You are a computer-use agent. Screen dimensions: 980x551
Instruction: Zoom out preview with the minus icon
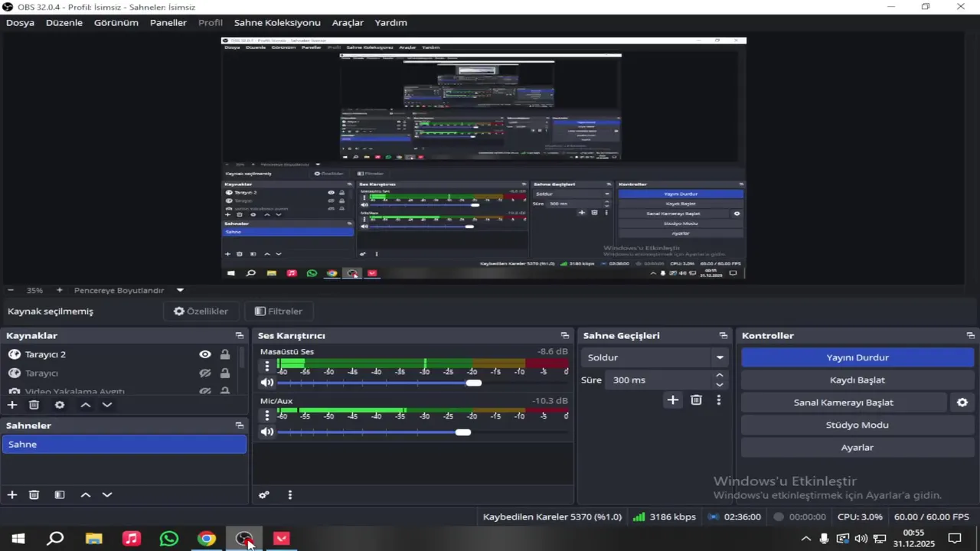tap(11, 291)
